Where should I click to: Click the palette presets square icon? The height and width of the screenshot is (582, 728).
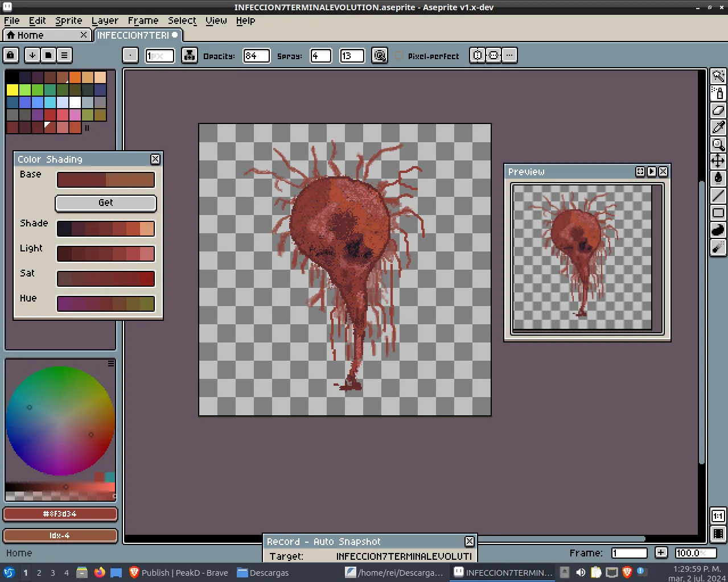[48, 55]
